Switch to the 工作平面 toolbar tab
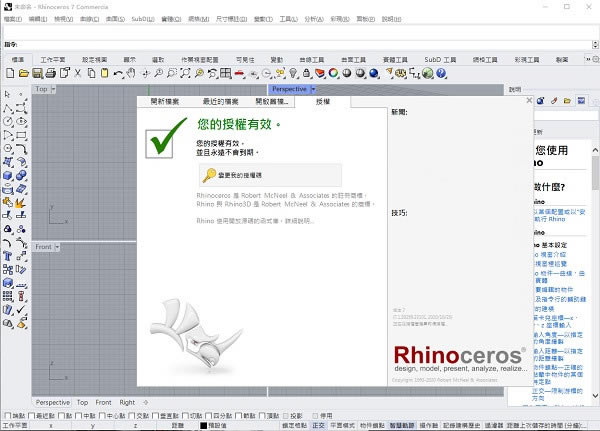Viewport: 600px width, 431px height. (53, 60)
